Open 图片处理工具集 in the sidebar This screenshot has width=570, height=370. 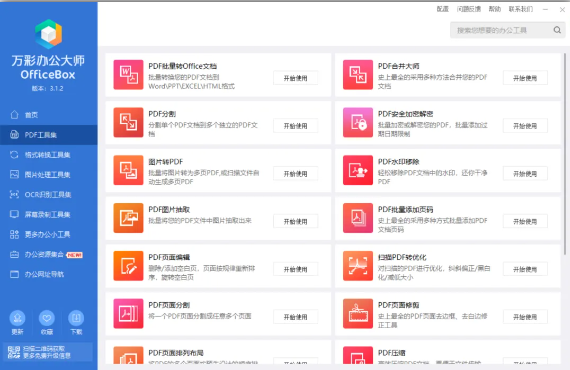pos(49,174)
